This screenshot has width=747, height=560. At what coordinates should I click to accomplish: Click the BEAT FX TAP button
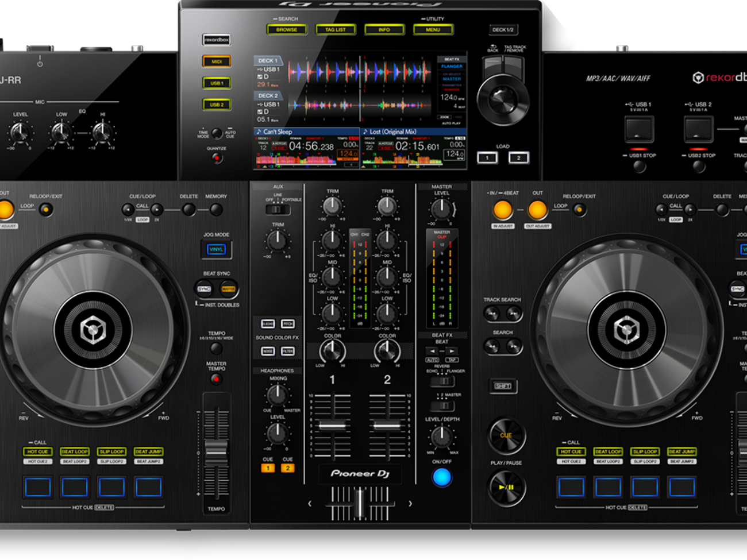coord(452,360)
